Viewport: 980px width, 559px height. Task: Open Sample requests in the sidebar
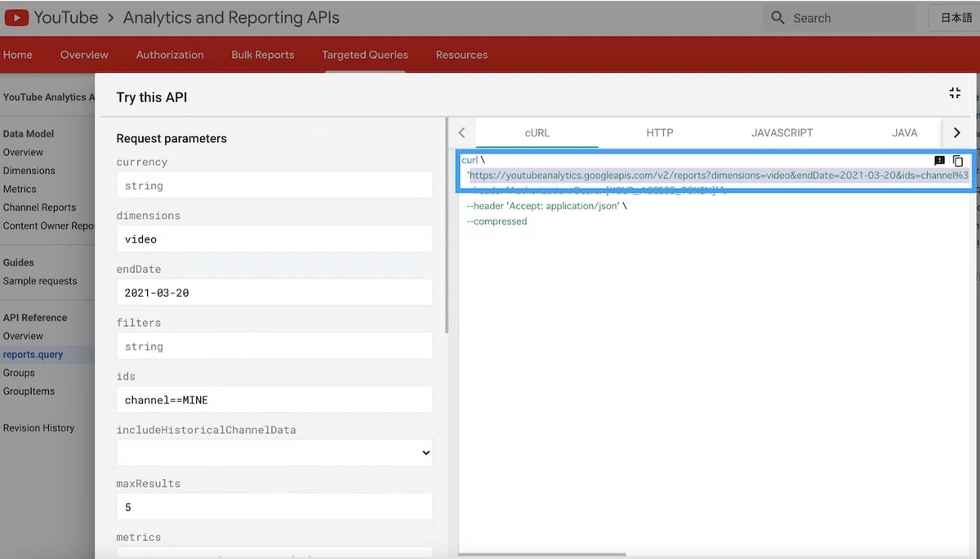coord(40,281)
